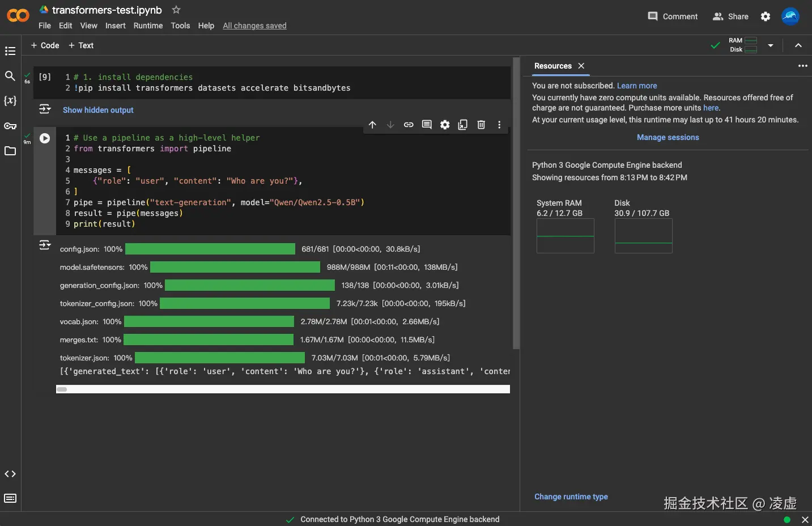Star the transformers-test.ipynb notebook
Viewport: 812px width, 526px height.
point(176,10)
